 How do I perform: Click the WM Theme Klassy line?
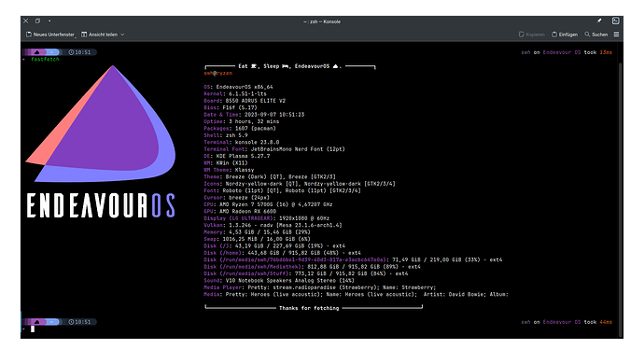tap(229, 170)
